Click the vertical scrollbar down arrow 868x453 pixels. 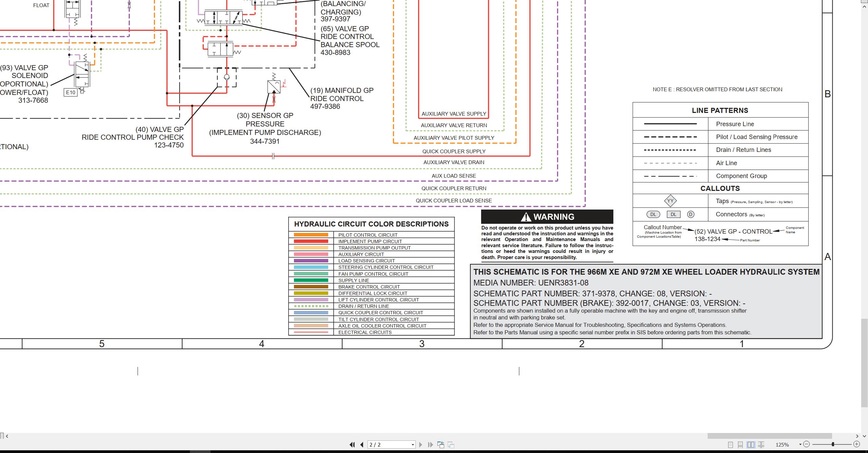[865, 436]
